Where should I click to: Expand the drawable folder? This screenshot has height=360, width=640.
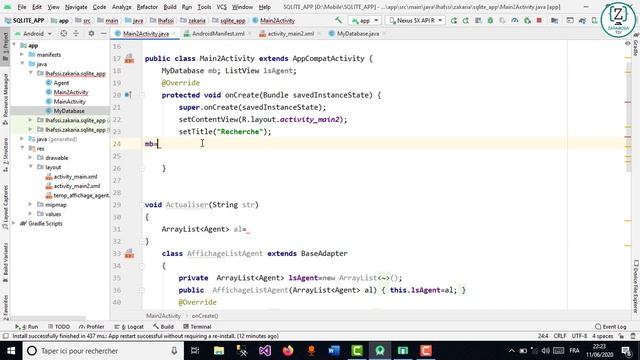30,158
